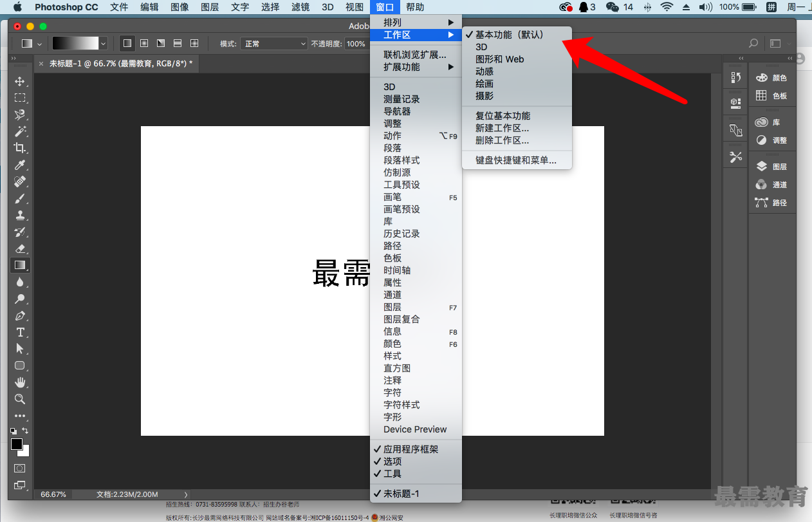Toggle 应用程序框架 in Window menu
Viewport: 812px width, 522px height.
coord(416,449)
